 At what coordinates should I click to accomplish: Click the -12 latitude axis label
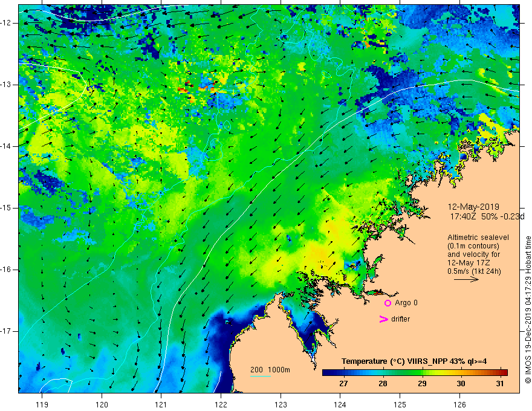tap(6, 23)
